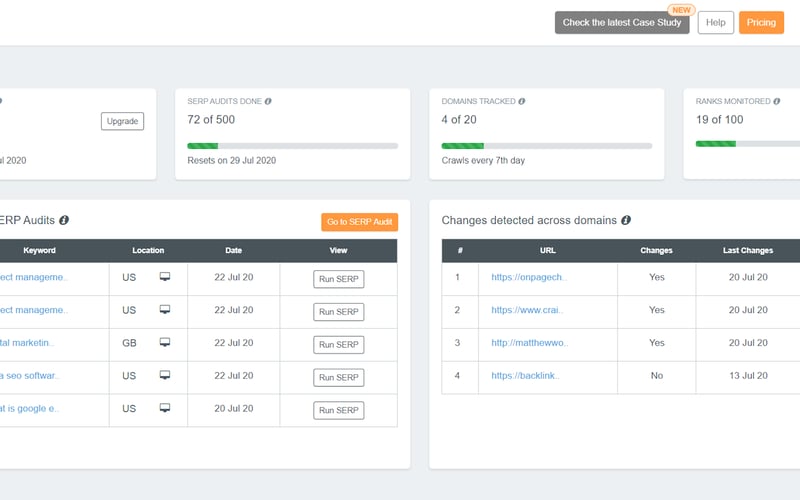Open 'tal marketin' keyword link

(x=27, y=343)
